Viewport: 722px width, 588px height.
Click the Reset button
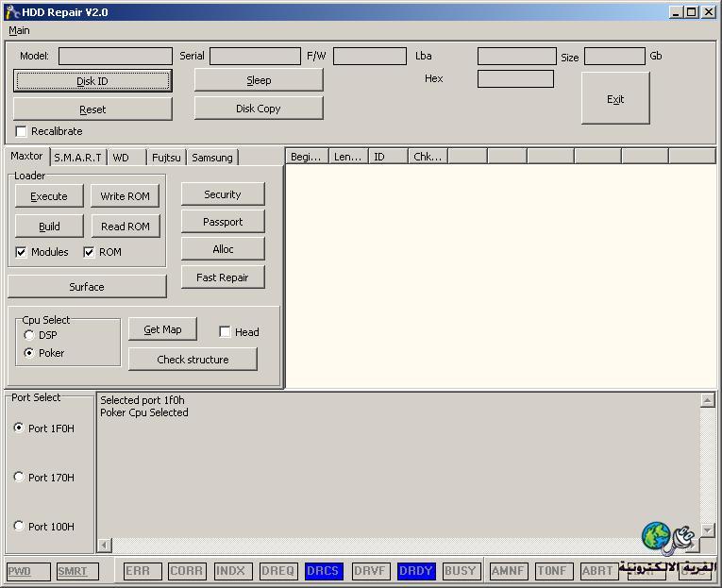[92, 109]
